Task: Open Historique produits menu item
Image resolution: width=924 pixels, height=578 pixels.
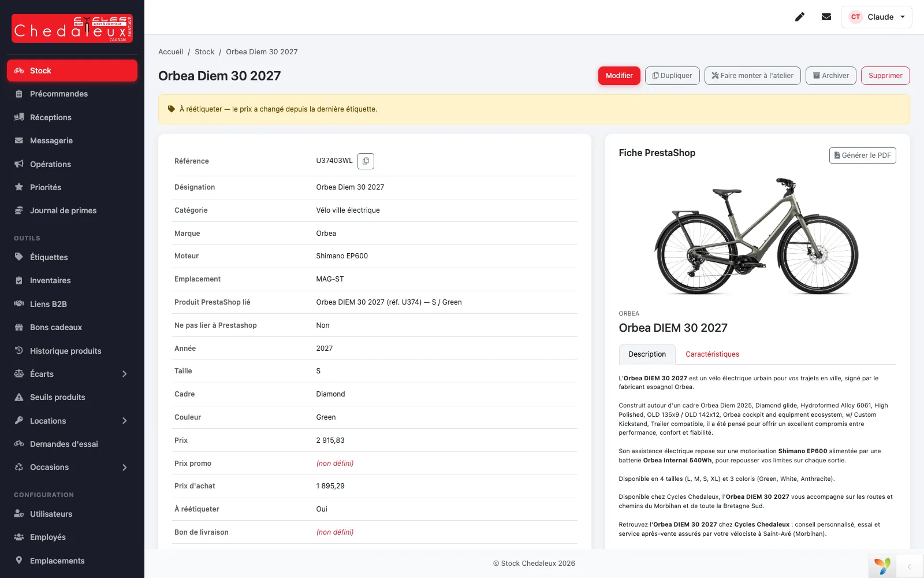Action: [x=72, y=350]
